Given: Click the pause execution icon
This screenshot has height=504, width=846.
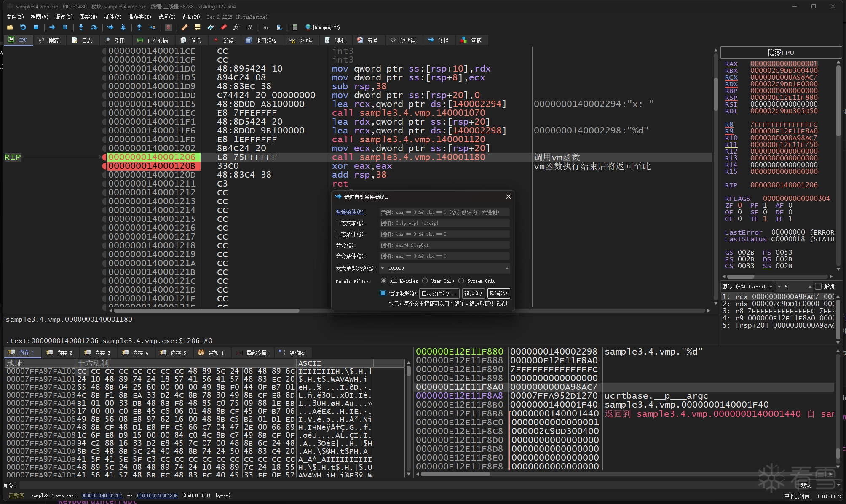Looking at the screenshot, I should click(65, 27).
